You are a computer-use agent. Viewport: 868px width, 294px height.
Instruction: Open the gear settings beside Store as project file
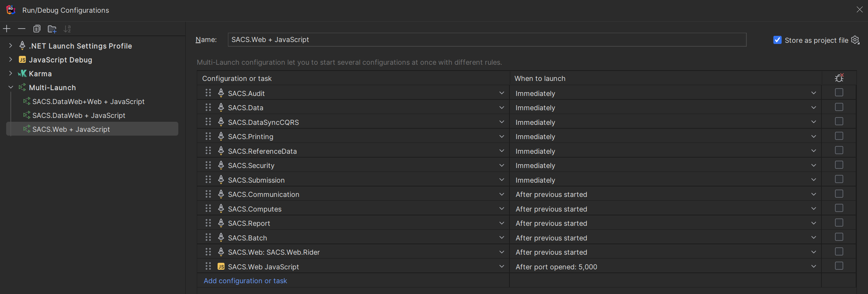[x=855, y=40]
